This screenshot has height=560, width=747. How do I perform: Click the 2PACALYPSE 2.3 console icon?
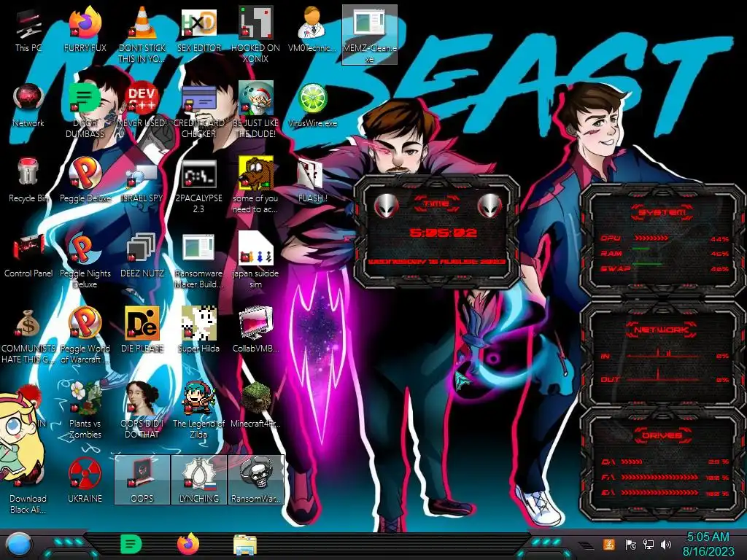coord(198,184)
